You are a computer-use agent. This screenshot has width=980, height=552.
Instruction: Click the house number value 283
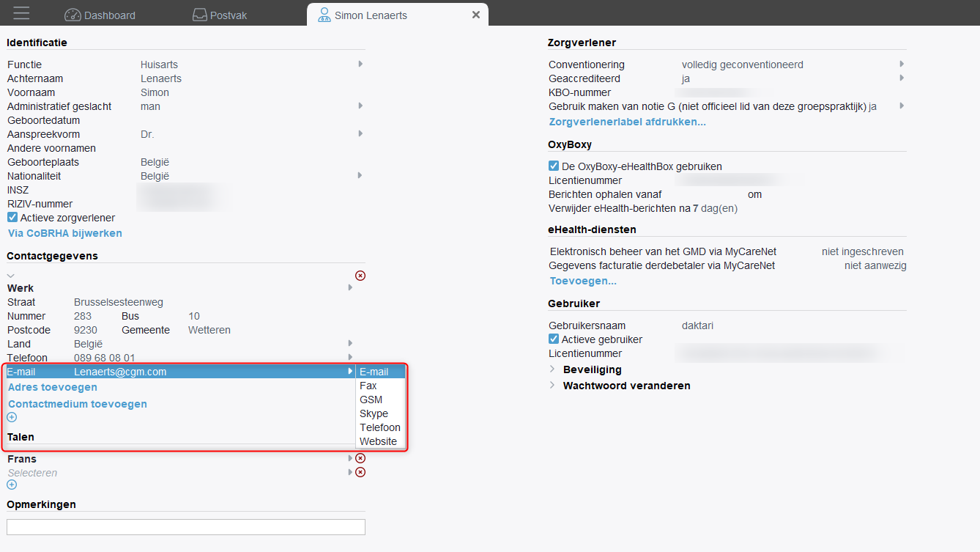(83, 316)
